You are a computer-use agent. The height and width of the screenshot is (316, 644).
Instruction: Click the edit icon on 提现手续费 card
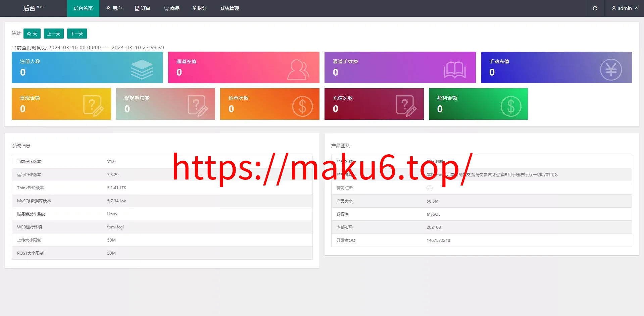pos(198,106)
